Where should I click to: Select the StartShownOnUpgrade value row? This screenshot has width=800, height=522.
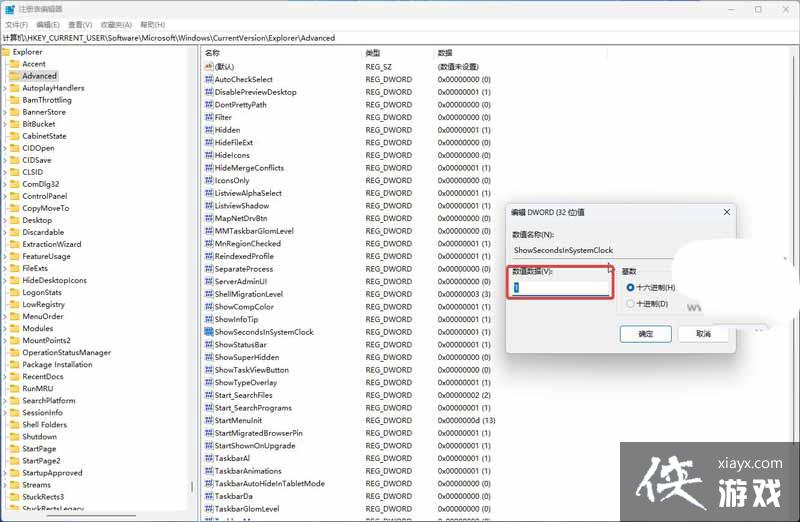pyautogui.click(x=255, y=445)
